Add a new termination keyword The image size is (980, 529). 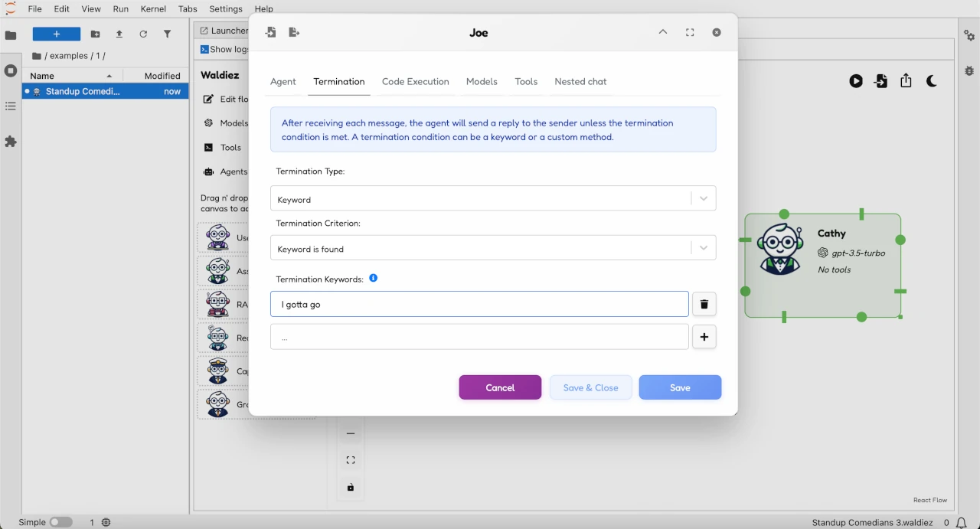pos(704,337)
